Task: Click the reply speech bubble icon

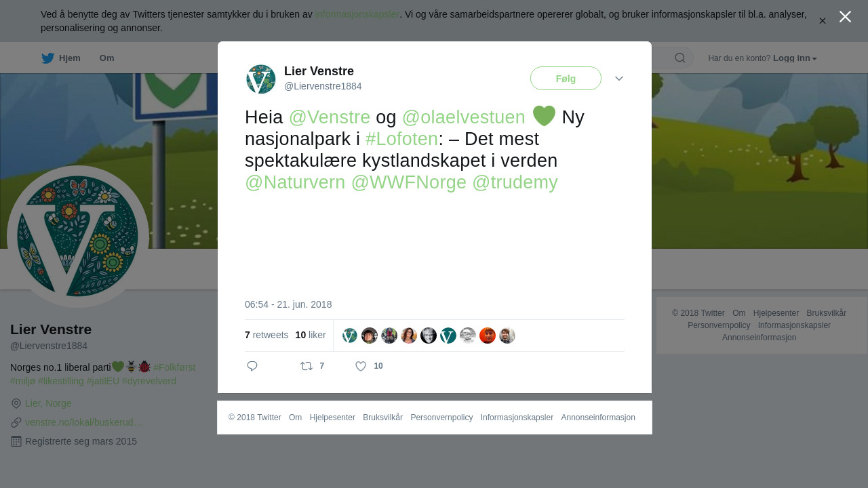Action: 252,366
